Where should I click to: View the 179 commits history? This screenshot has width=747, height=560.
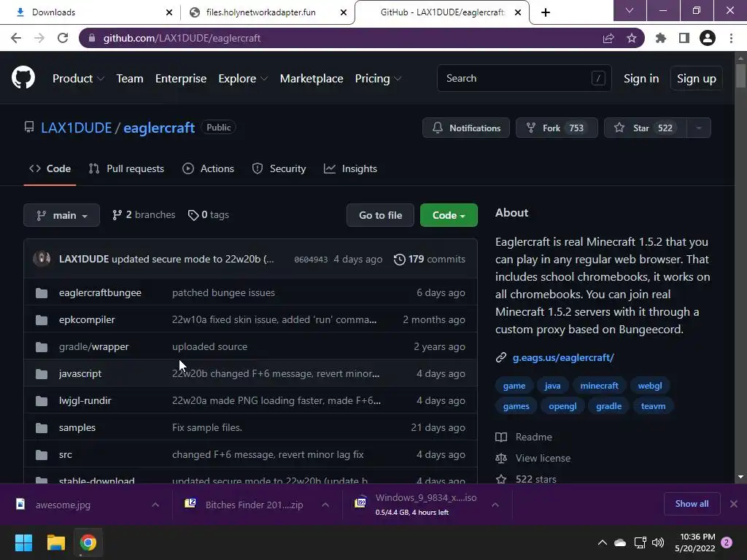(x=429, y=259)
